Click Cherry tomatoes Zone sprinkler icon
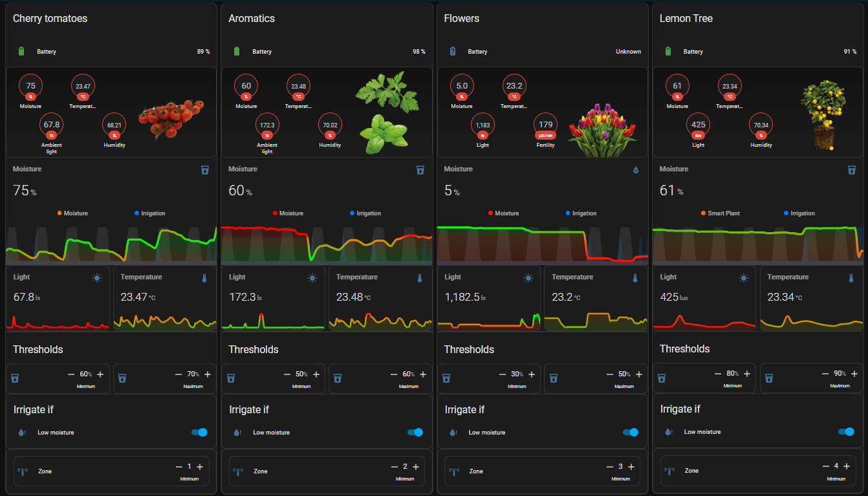 tap(23, 471)
